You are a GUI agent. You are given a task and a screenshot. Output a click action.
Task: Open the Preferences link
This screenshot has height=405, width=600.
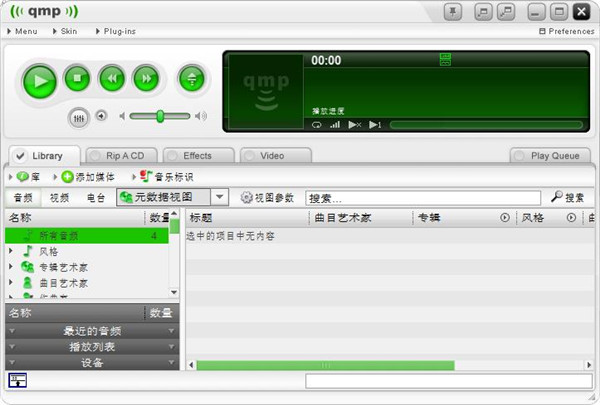pyautogui.click(x=567, y=32)
